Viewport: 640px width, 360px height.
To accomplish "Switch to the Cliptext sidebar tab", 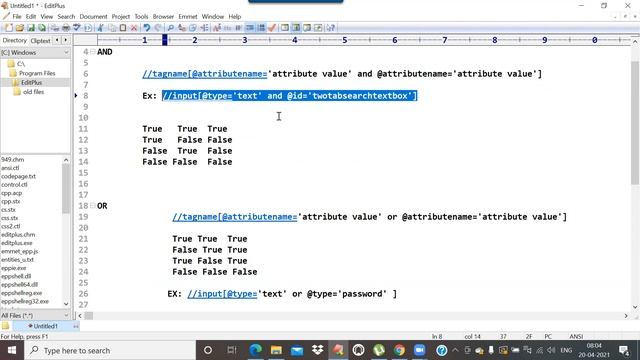I will coord(40,40).
